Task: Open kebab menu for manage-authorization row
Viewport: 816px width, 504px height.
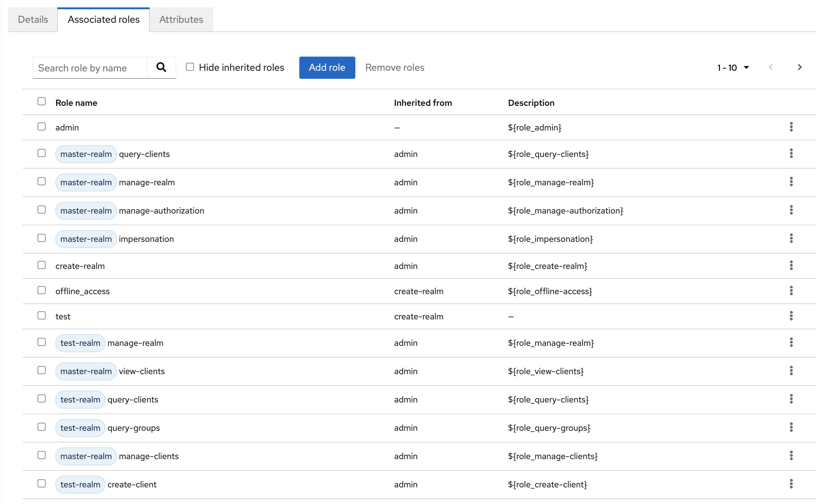Action: 791,210
